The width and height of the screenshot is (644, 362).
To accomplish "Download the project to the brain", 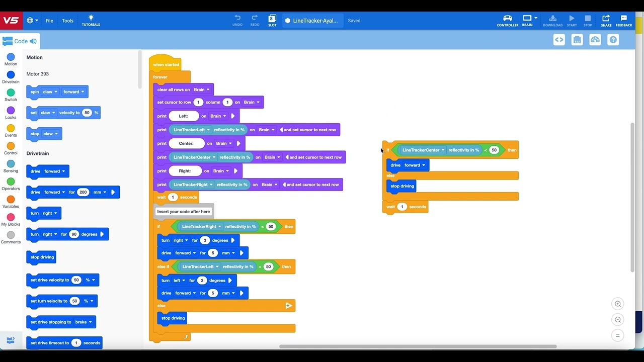I will (552, 20).
